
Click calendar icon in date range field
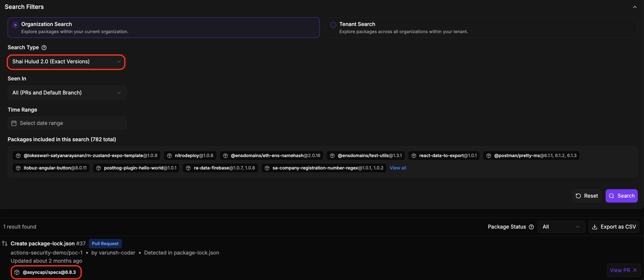(14, 123)
